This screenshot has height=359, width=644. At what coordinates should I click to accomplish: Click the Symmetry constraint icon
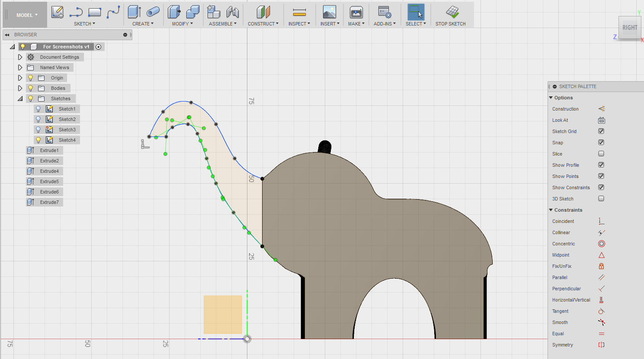pyautogui.click(x=601, y=345)
